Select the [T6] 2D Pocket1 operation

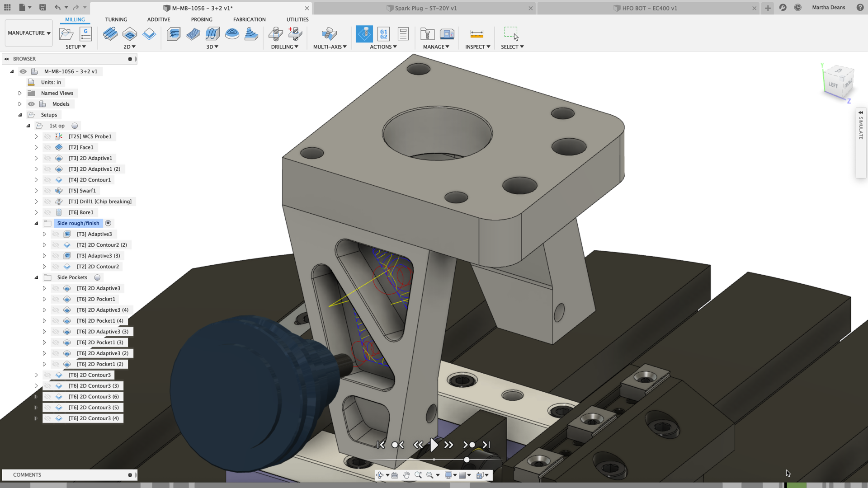coord(96,299)
